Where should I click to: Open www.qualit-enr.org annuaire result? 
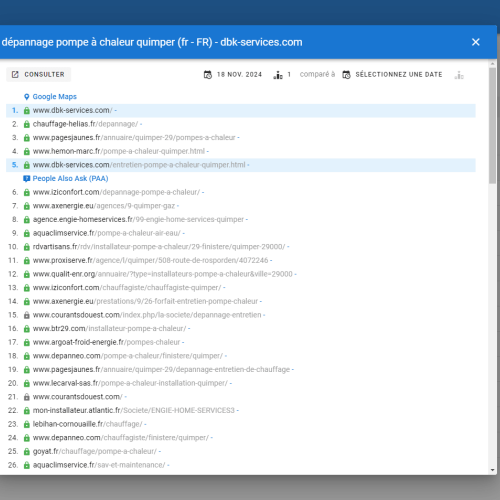[x=163, y=274]
